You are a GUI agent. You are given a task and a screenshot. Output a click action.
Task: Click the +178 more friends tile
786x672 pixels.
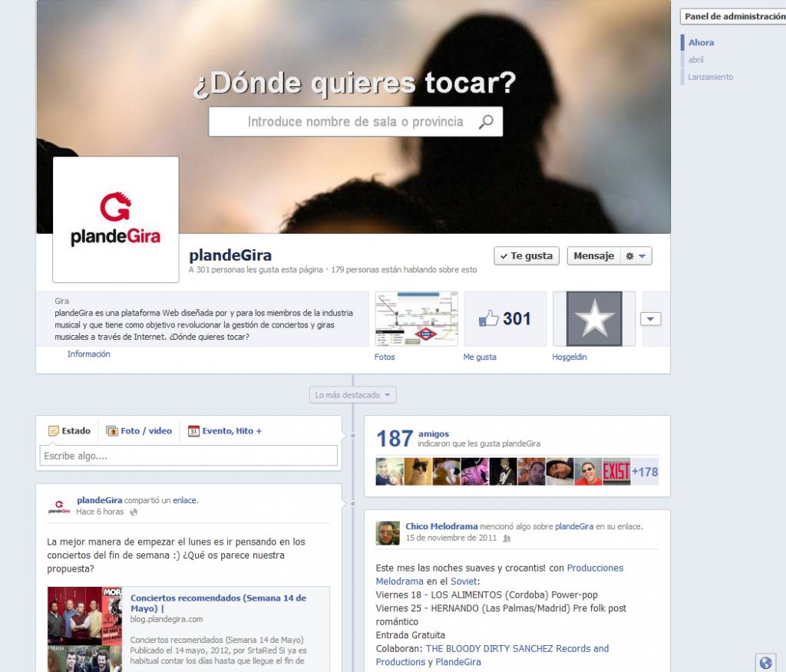pos(645,472)
